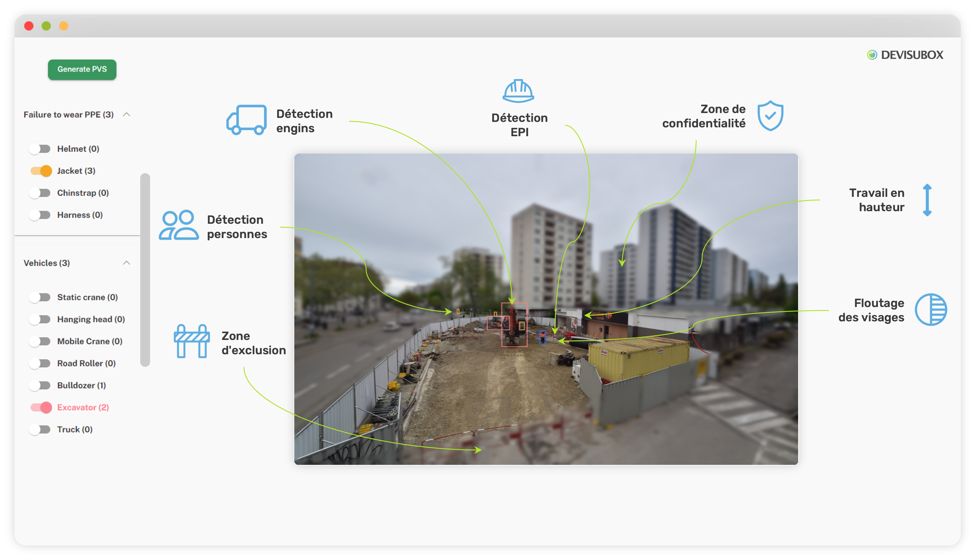This screenshot has height=560, width=975.
Task: Click the vertical arrow icon for Travail en hauteur
Action: (927, 200)
